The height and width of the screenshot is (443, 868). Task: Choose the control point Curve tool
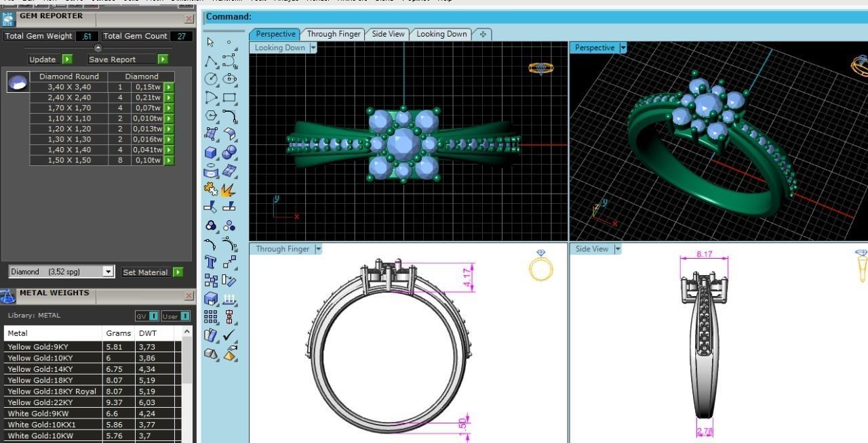(229, 61)
